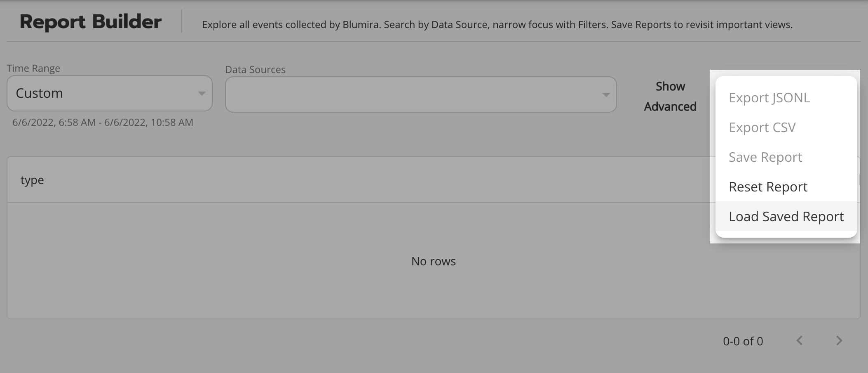Click the Data Sources dropdown arrow

606,95
